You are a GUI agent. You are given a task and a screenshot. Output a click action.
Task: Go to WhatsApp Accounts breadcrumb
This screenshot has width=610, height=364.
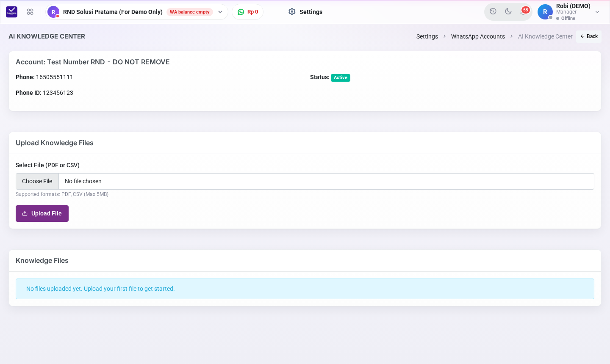[478, 36]
